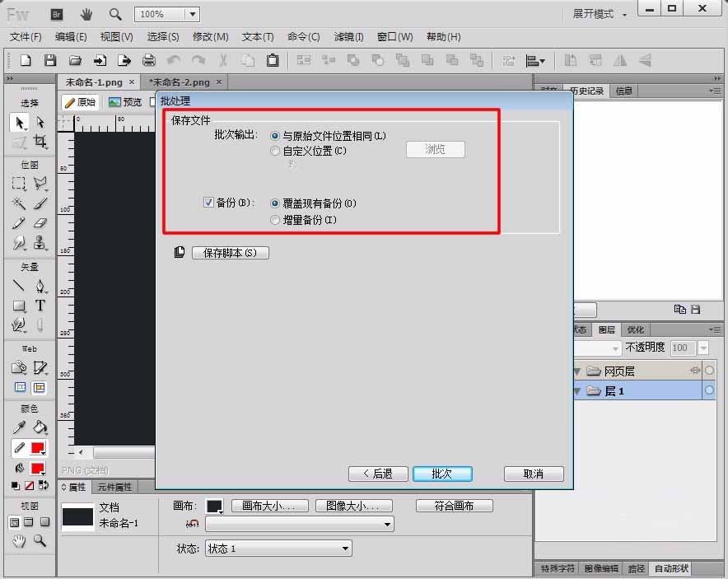Click the 批次 button
The width and height of the screenshot is (728, 579).
(442, 474)
